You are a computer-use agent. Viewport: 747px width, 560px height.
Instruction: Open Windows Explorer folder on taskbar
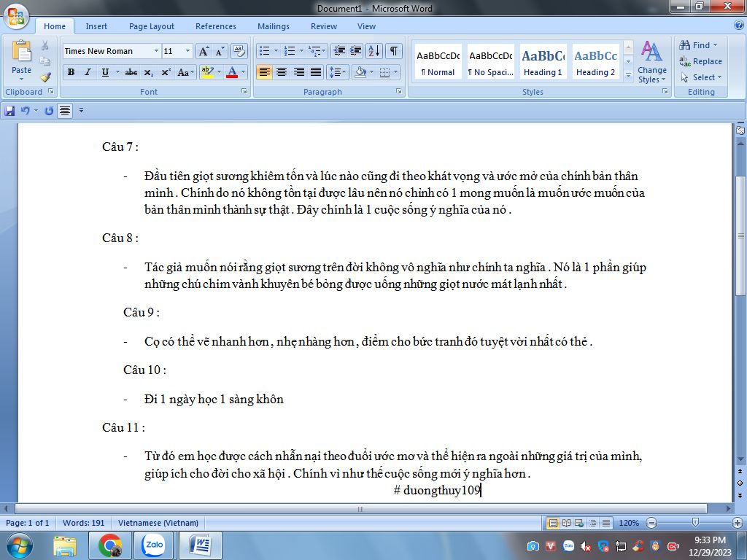click(x=65, y=545)
